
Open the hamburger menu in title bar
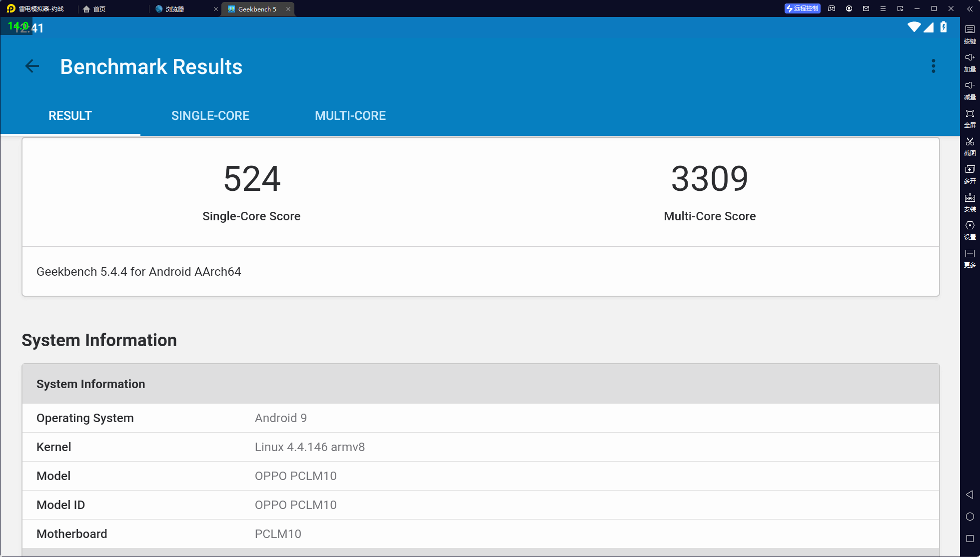click(x=883, y=8)
